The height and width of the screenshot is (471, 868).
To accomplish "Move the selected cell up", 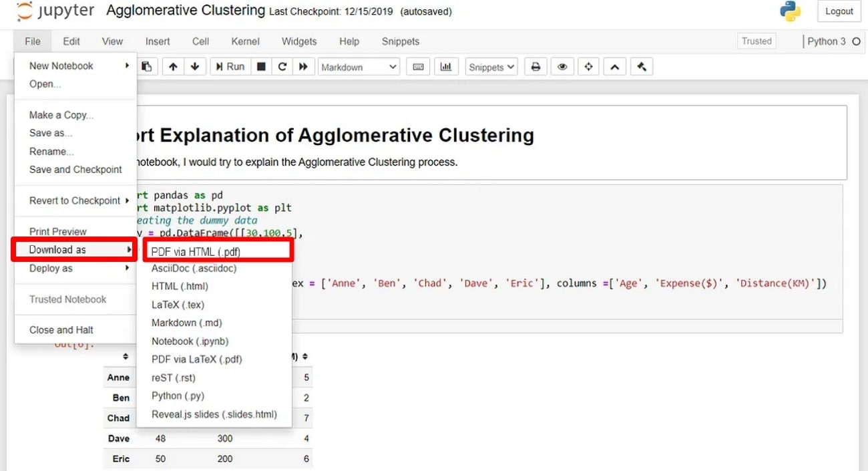I will (173, 67).
